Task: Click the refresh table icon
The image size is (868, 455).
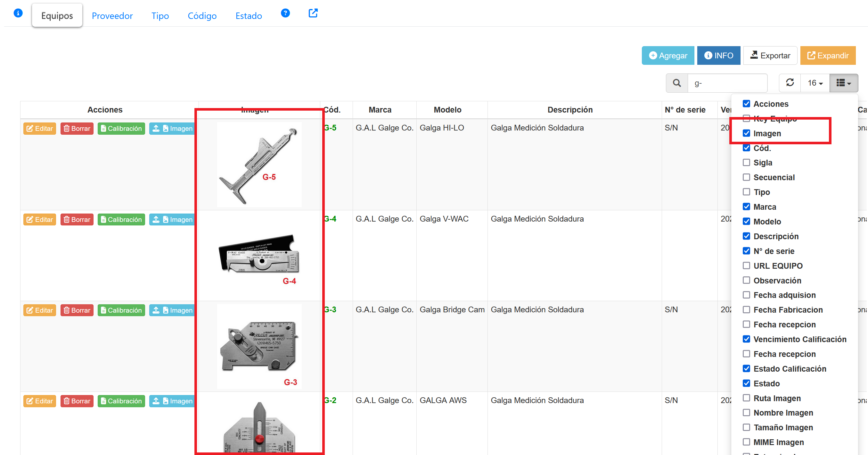Action: pyautogui.click(x=790, y=83)
